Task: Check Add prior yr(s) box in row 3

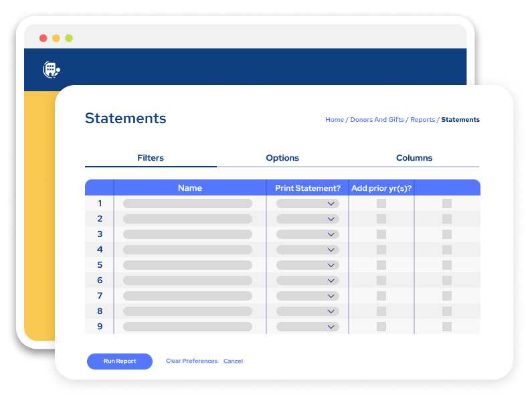Action: [x=381, y=234]
